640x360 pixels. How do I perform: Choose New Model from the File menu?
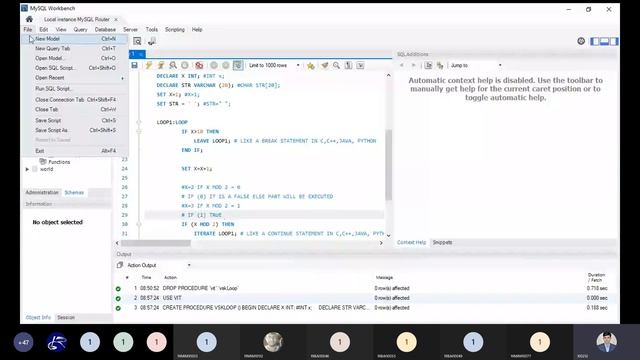pos(76,39)
